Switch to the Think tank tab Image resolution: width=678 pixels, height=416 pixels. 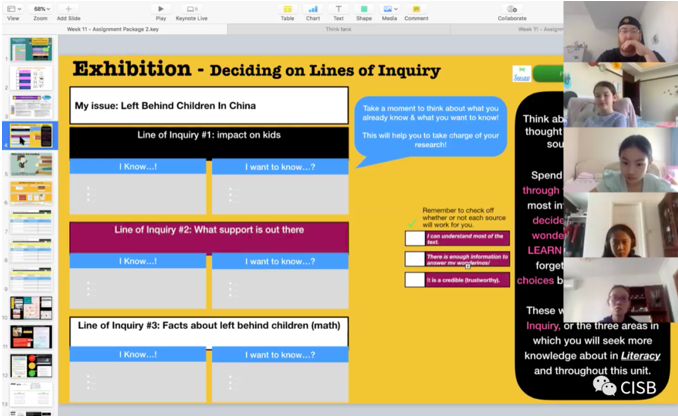(339, 29)
